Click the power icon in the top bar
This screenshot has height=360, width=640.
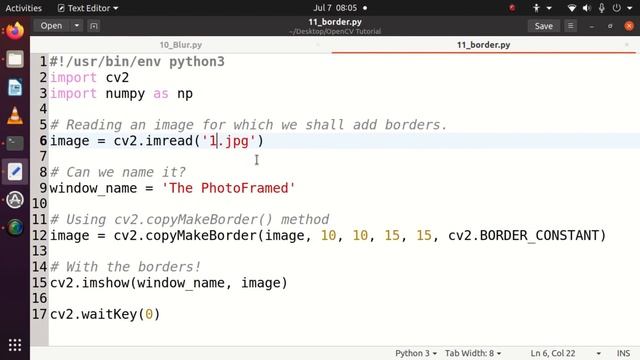click(x=616, y=8)
